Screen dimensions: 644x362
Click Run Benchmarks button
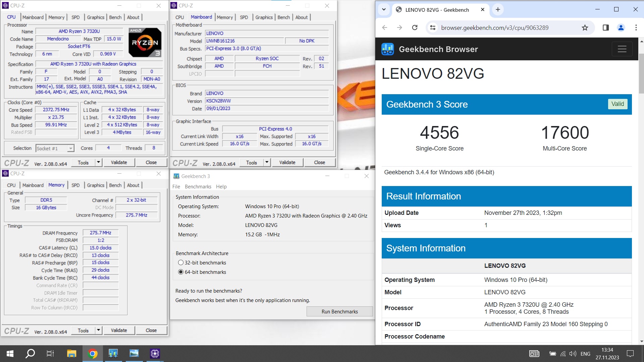339,311
